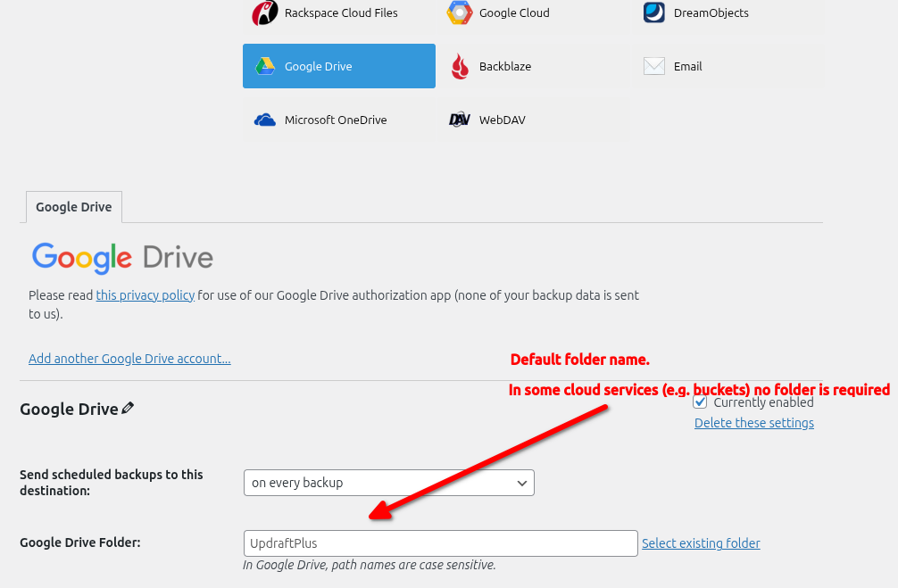Uncheck the Currently enabled checkbox
Screen dimensions: 898x588
[x=701, y=402]
